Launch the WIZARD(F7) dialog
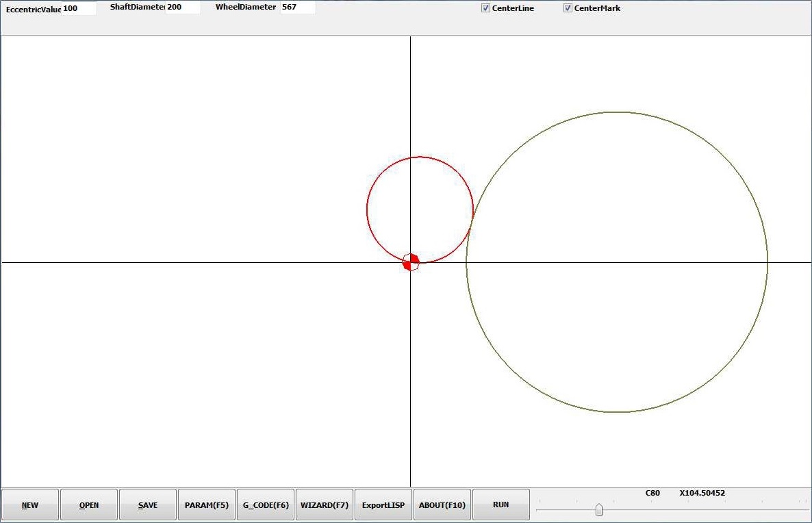This screenshot has width=812, height=523. [325, 505]
